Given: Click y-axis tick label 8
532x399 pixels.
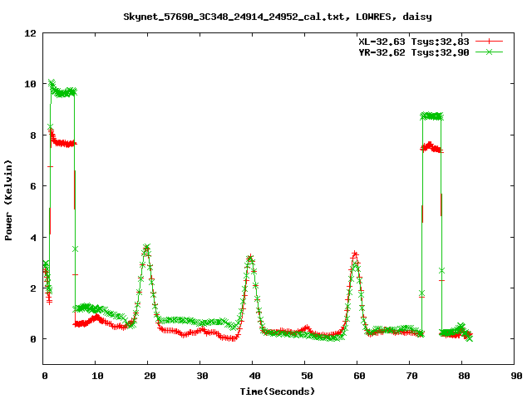Looking at the screenshot, I should tap(33, 135).
